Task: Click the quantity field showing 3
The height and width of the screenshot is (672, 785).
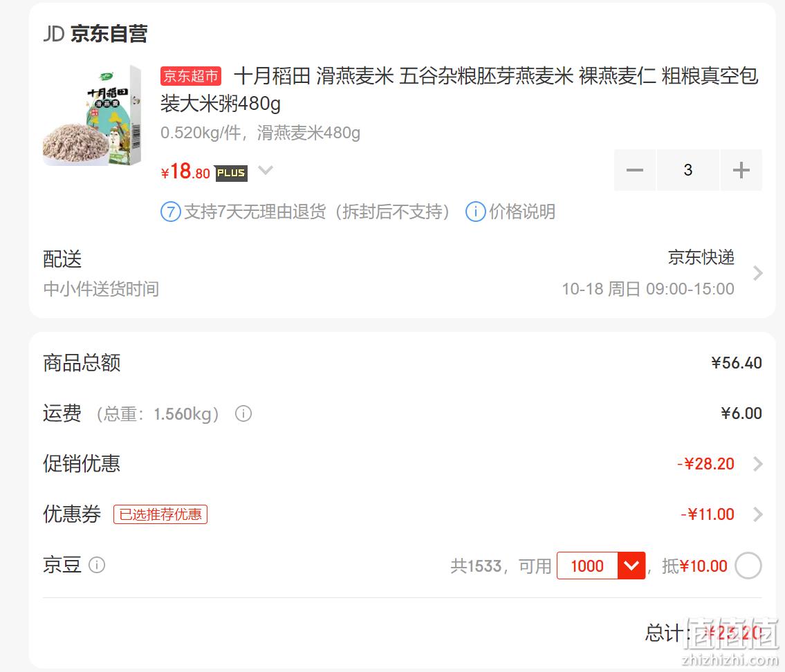Action: pyautogui.click(x=688, y=170)
